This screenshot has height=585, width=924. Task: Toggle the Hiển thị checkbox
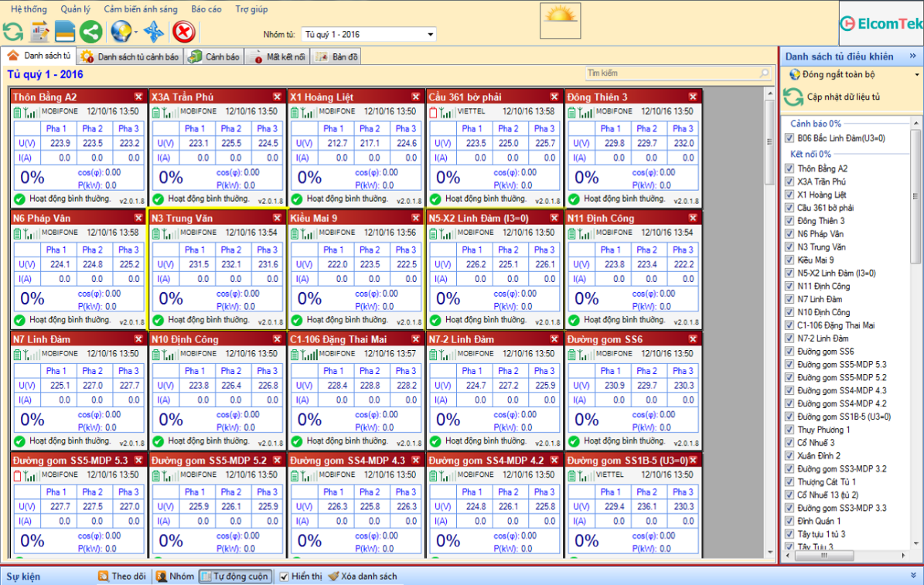(x=284, y=576)
